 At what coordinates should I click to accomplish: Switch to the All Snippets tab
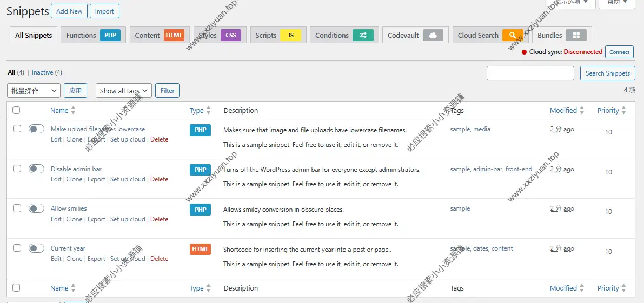34,36
